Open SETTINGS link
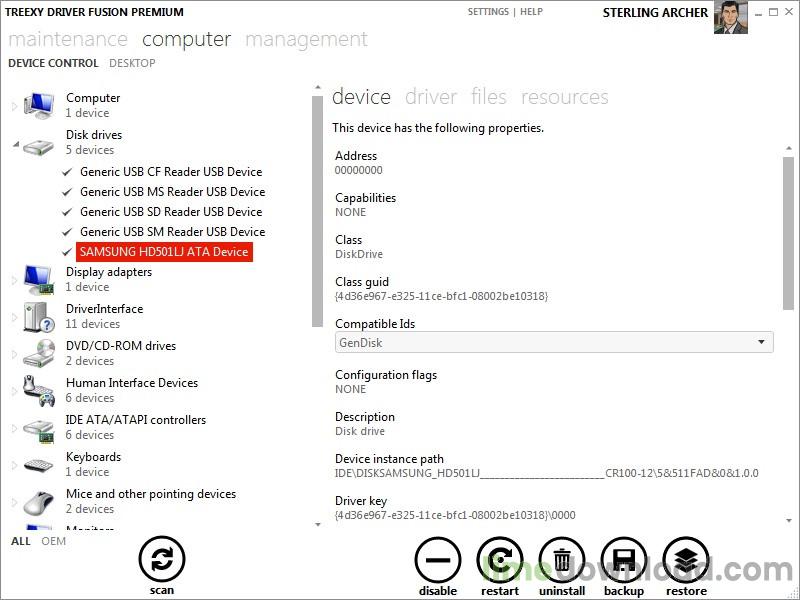The width and height of the screenshot is (800, 600). 488,12
